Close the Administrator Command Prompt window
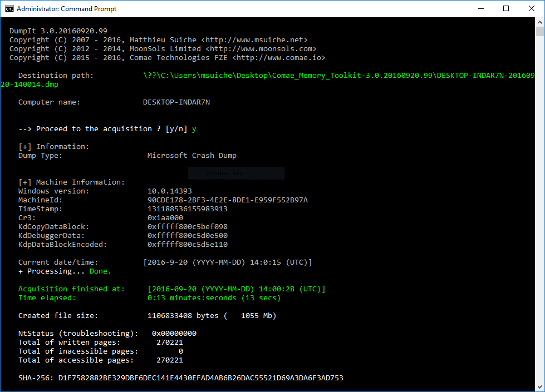This screenshot has width=545, height=392. click(531, 9)
